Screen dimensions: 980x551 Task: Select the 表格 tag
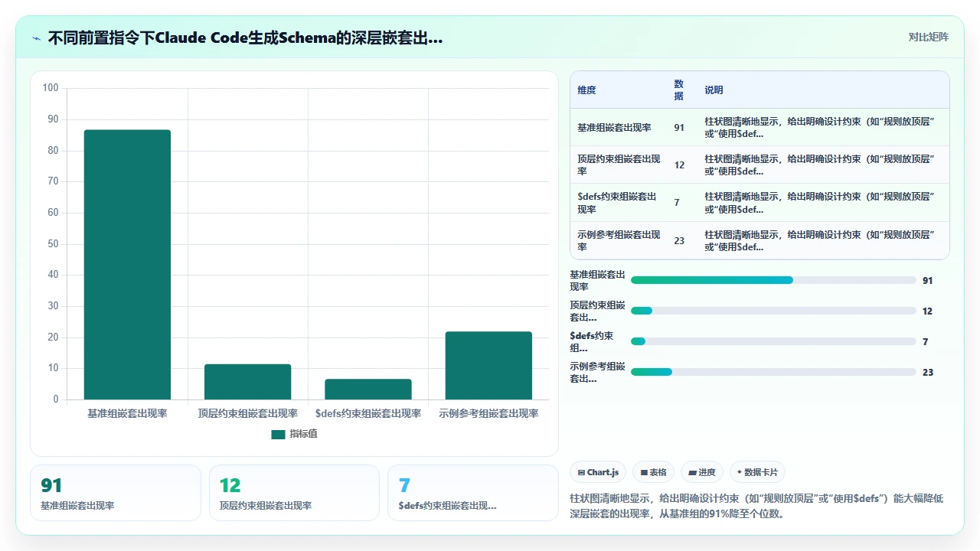654,472
